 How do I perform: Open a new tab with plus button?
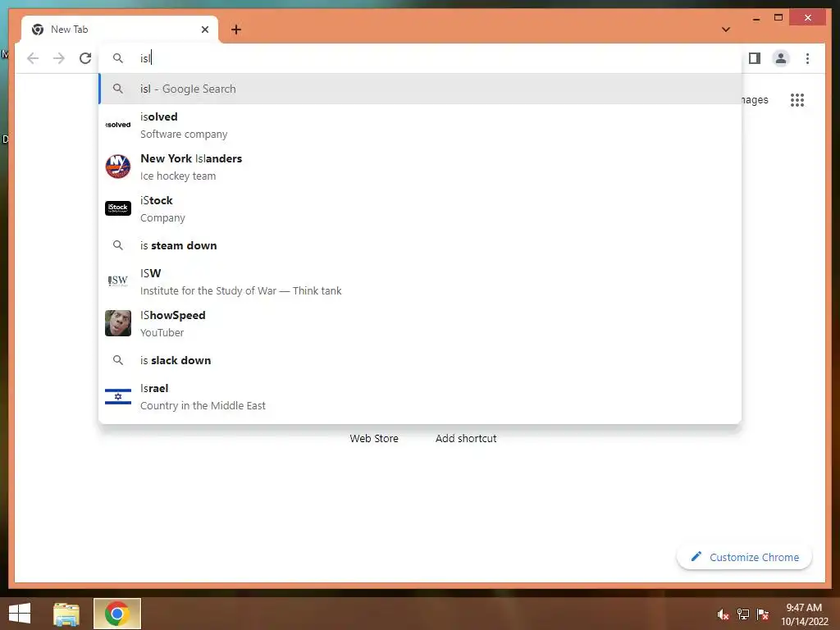236,30
